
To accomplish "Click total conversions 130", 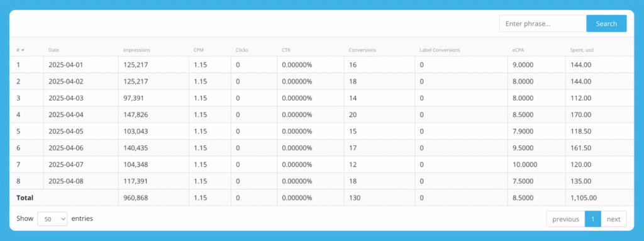I will [x=355, y=198].
